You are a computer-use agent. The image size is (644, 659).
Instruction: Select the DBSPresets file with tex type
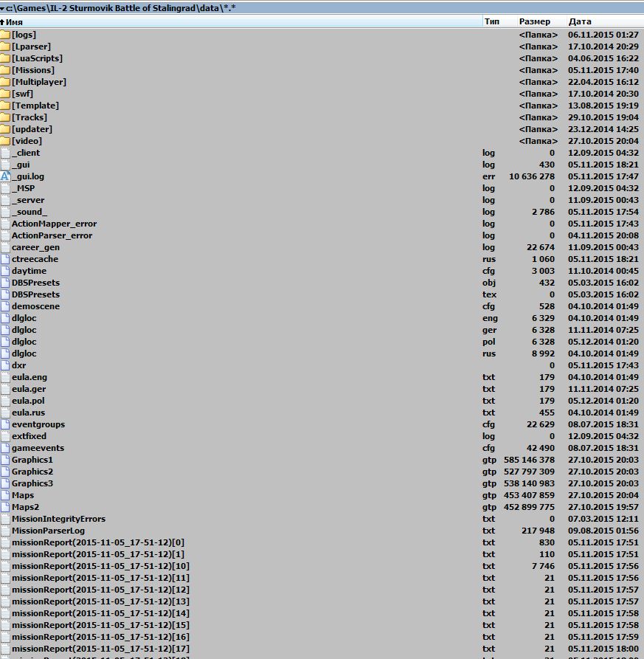point(35,294)
